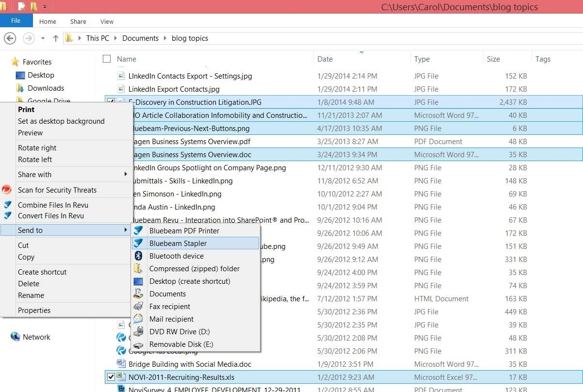
Task: Send selection to Compressed (zipped) folder
Action: (191, 268)
